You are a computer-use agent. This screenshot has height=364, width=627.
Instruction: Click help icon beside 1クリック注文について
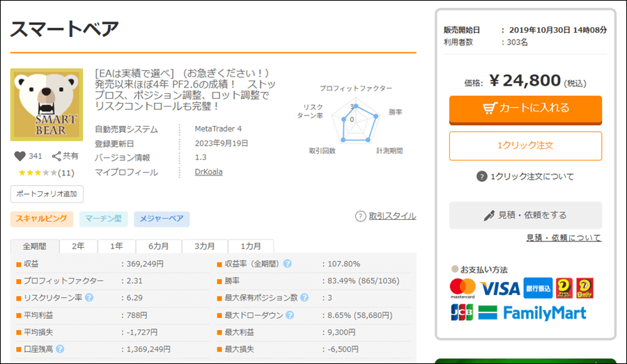[x=481, y=177]
